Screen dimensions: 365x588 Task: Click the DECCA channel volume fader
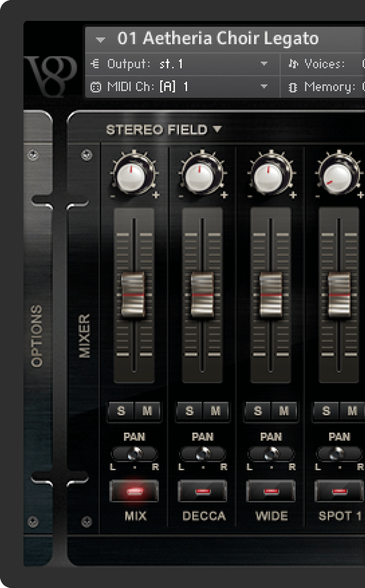[202, 294]
